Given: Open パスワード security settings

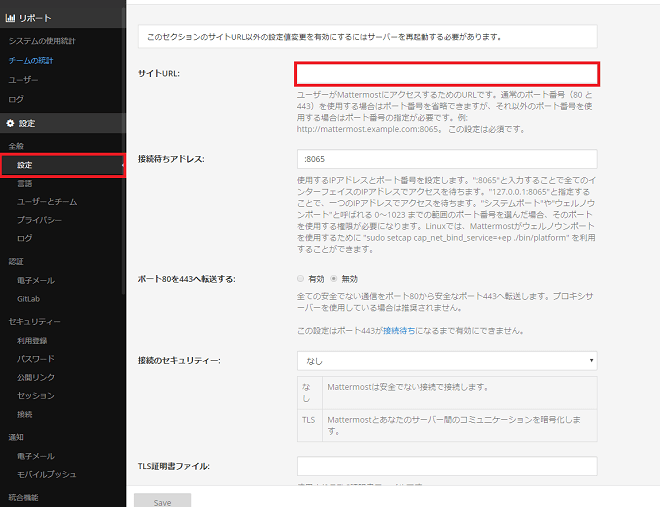Looking at the screenshot, I should pyautogui.click(x=36, y=359).
